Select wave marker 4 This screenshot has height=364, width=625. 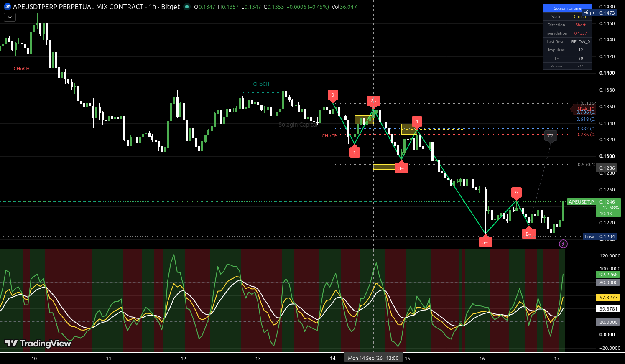coord(416,122)
